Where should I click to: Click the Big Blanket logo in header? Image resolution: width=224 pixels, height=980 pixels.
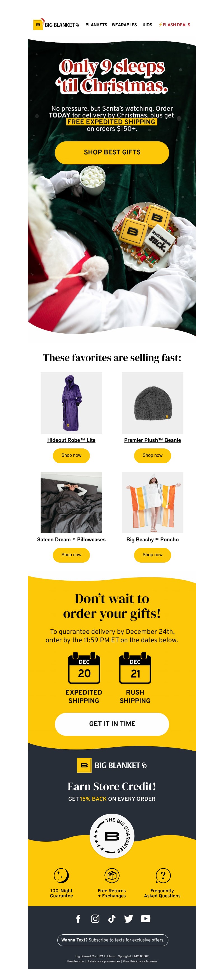tap(56, 24)
